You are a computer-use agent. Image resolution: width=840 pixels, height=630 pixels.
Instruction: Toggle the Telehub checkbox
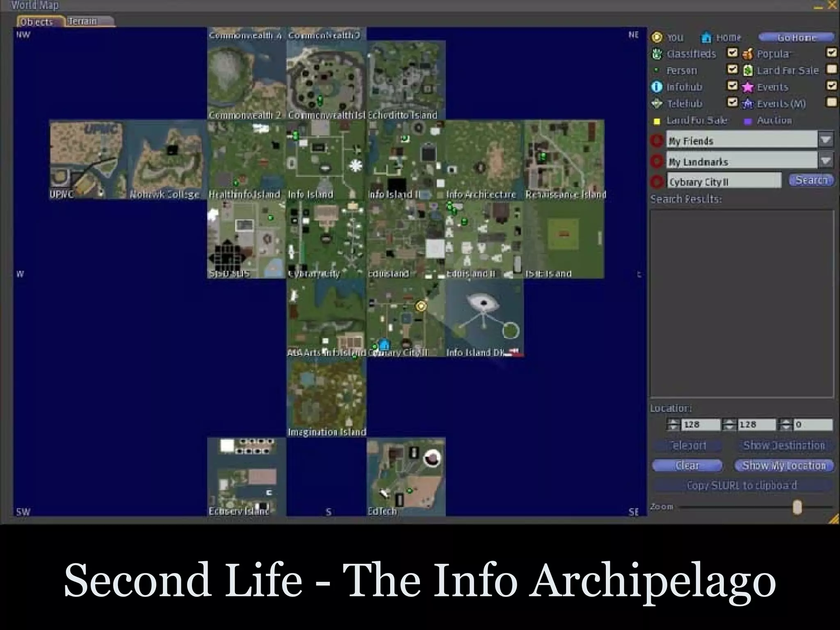[733, 102]
